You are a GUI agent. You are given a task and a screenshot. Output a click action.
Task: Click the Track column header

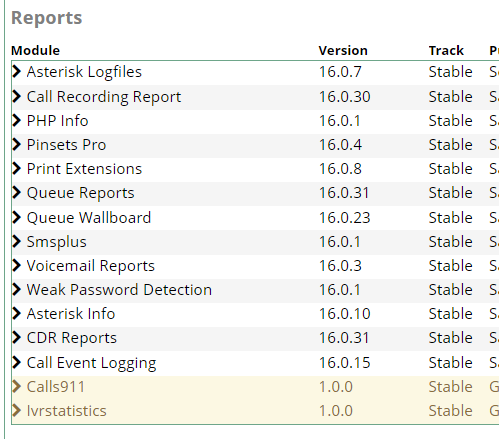tap(446, 51)
